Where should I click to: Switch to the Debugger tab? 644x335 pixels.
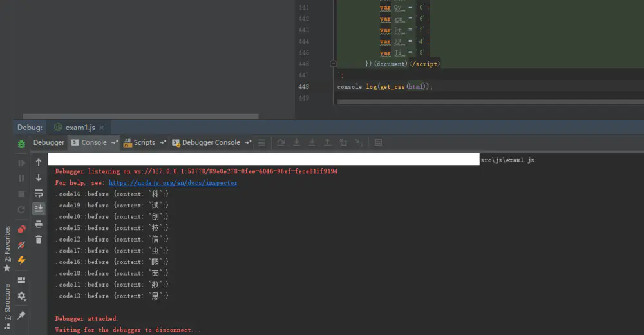pyautogui.click(x=49, y=142)
